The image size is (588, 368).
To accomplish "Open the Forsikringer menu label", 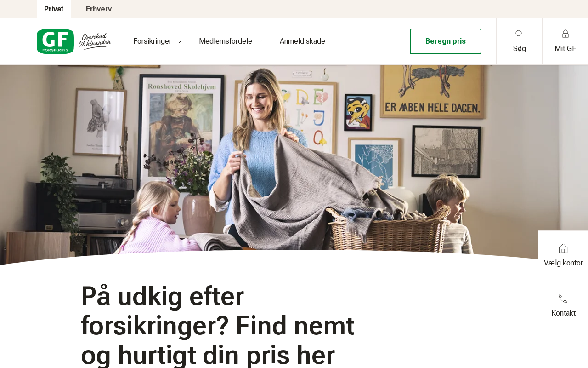I will click(152, 41).
